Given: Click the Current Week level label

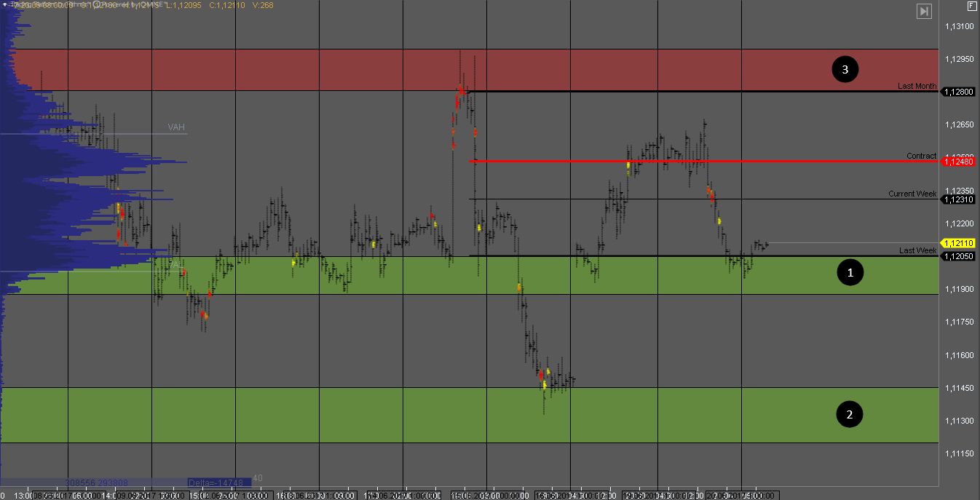Looking at the screenshot, I should (912, 194).
